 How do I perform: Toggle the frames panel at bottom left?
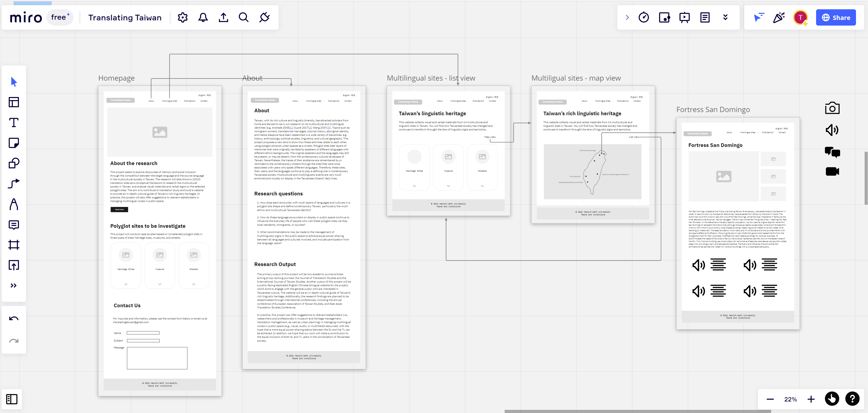click(12, 399)
